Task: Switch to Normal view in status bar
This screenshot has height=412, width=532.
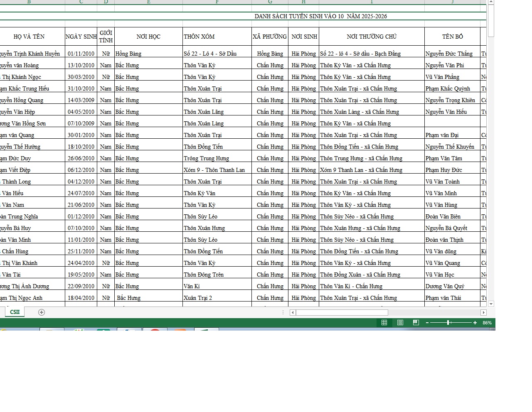Action: click(384, 323)
